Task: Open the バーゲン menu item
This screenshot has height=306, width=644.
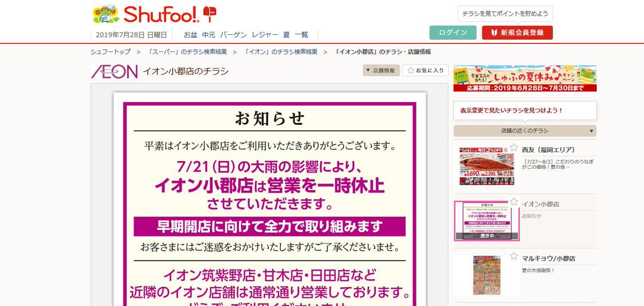Action: click(233, 35)
